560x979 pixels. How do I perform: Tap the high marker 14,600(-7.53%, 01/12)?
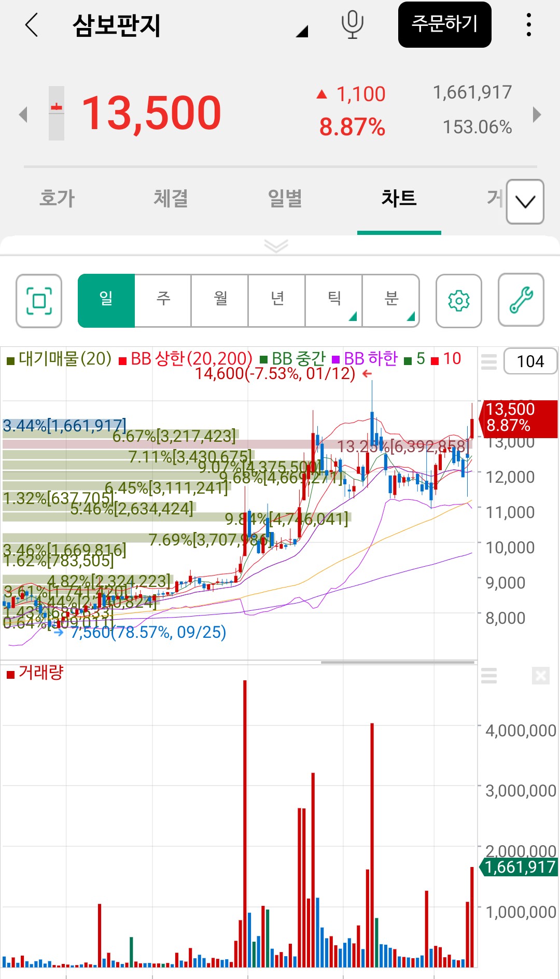[275, 373]
